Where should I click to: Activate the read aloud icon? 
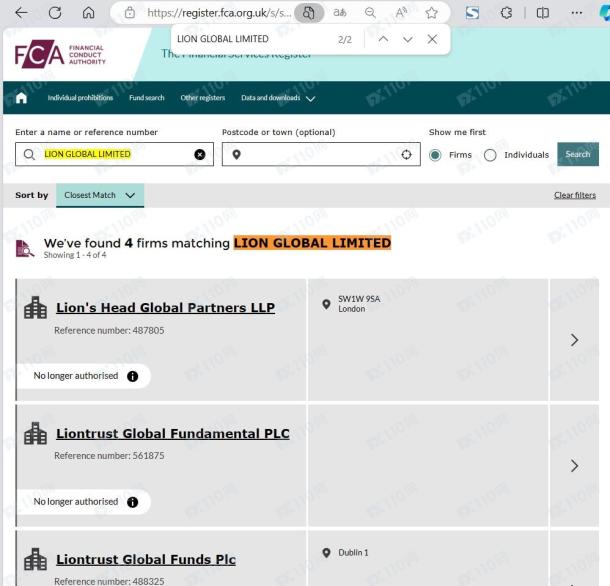coord(401,13)
